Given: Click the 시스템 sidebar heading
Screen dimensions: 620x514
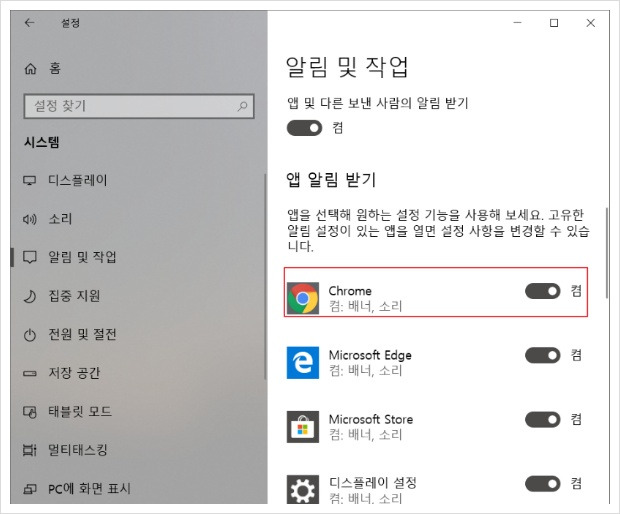Looking at the screenshot, I should (42, 142).
